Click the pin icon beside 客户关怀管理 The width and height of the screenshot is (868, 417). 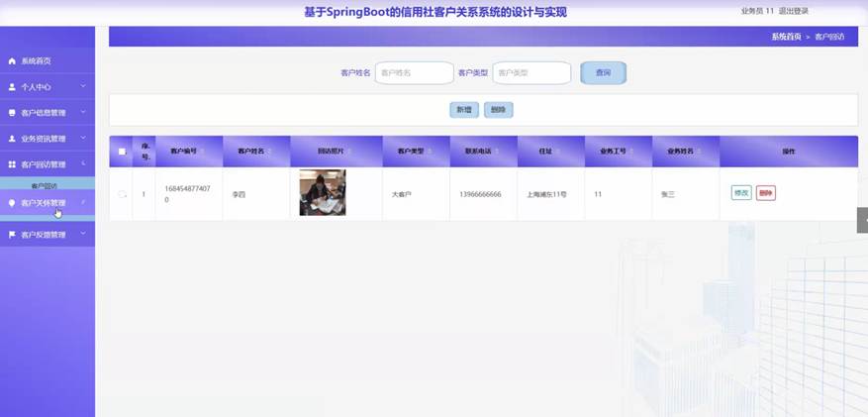point(12,203)
